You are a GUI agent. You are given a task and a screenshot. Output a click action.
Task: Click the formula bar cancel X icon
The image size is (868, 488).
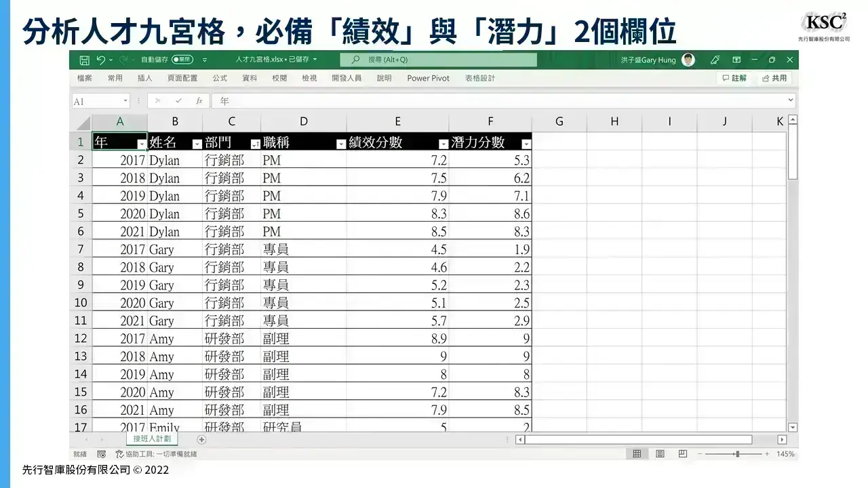pyautogui.click(x=158, y=101)
